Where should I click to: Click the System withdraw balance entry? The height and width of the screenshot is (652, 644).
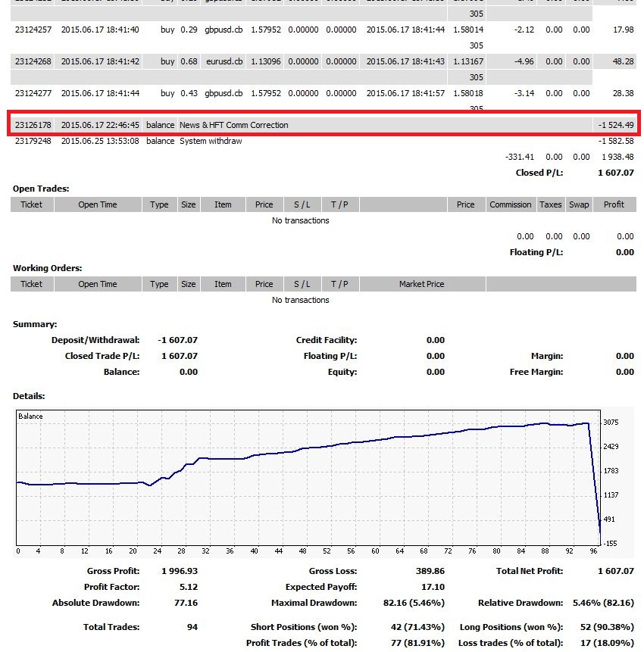point(211,141)
